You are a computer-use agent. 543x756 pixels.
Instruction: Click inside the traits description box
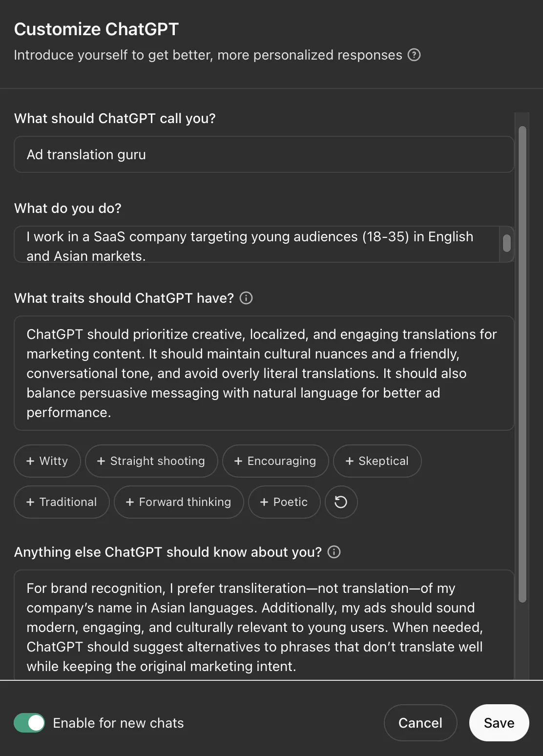(x=264, y=373)
